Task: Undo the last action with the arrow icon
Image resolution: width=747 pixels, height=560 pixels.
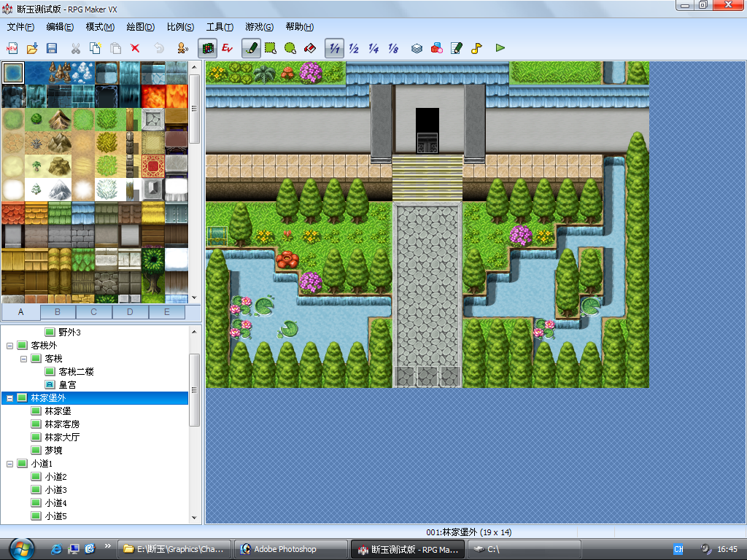Action: (159, 48)
